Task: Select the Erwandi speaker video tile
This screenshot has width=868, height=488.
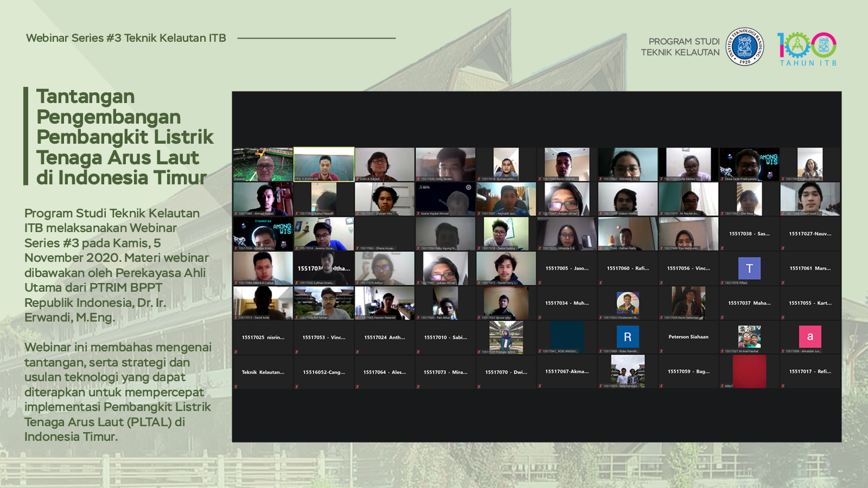Action: (x=263, y=164)
